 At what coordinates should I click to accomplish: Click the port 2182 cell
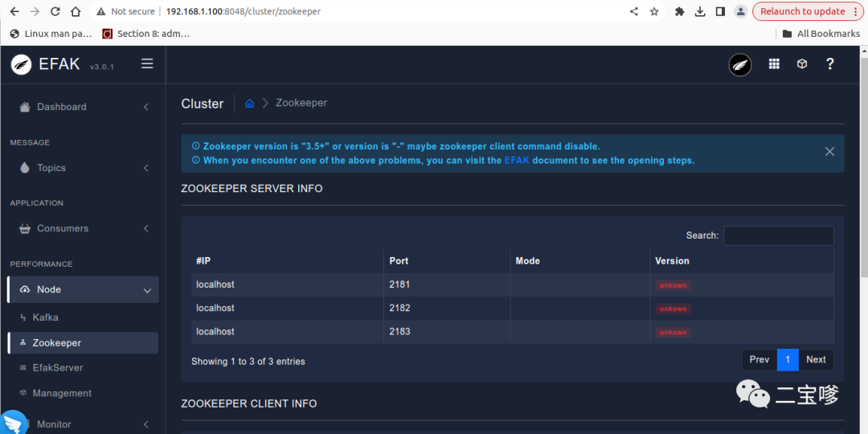(447, 308)
